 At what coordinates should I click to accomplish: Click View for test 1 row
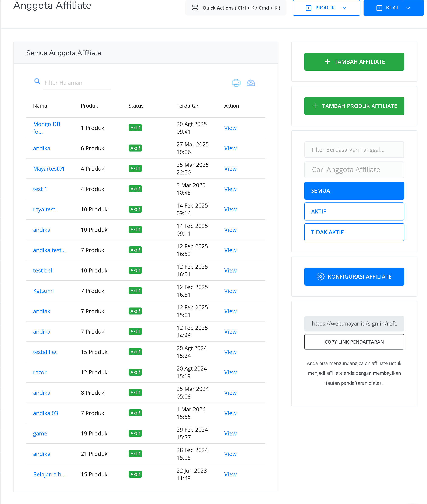tap(230, 189)
